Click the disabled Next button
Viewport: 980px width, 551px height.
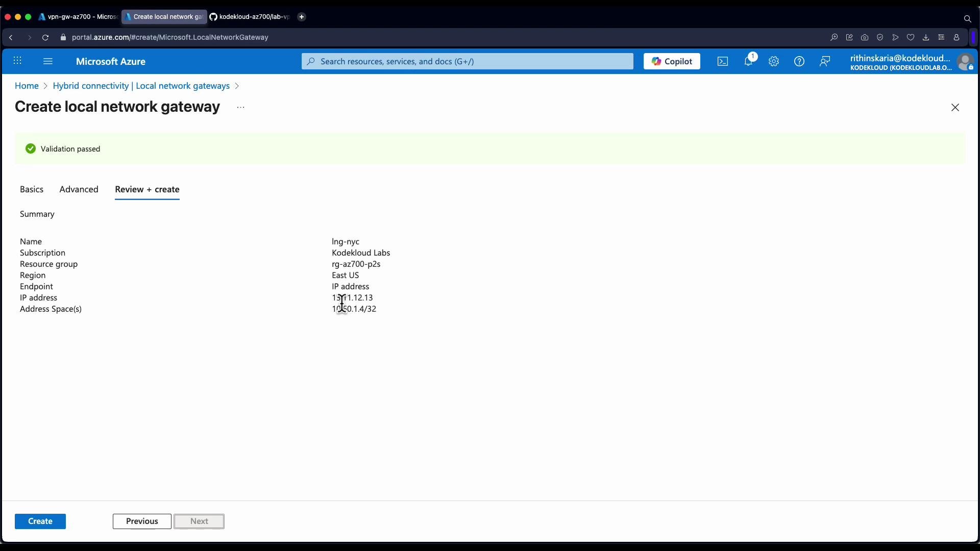click(199, 521)
